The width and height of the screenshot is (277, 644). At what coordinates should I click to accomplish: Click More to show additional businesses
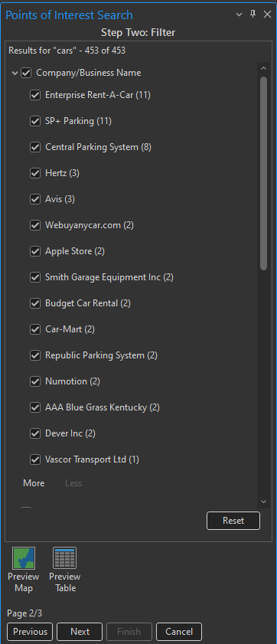point(34,483)
